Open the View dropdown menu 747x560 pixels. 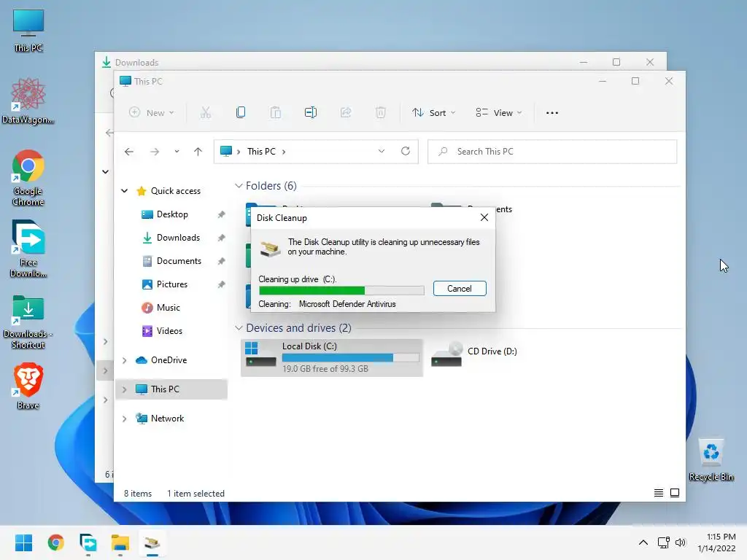[499, 113]
